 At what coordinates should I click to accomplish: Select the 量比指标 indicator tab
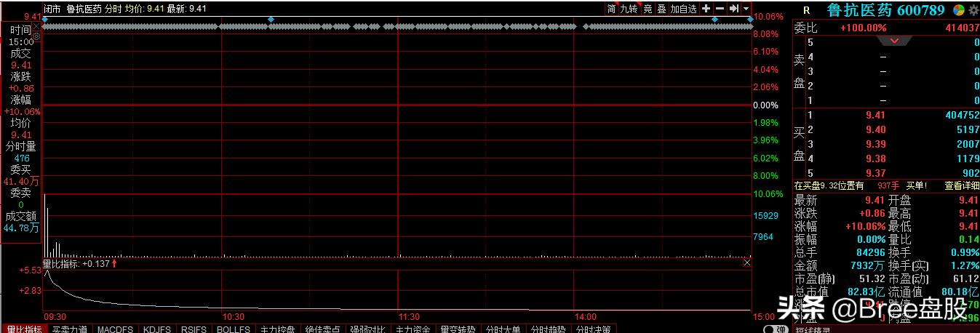(x=24, y=329)
